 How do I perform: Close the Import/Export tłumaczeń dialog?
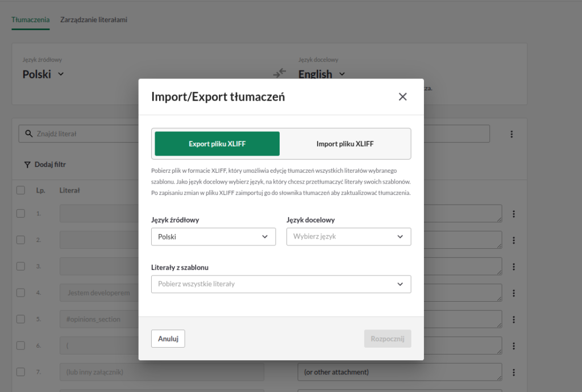(403, 97)
